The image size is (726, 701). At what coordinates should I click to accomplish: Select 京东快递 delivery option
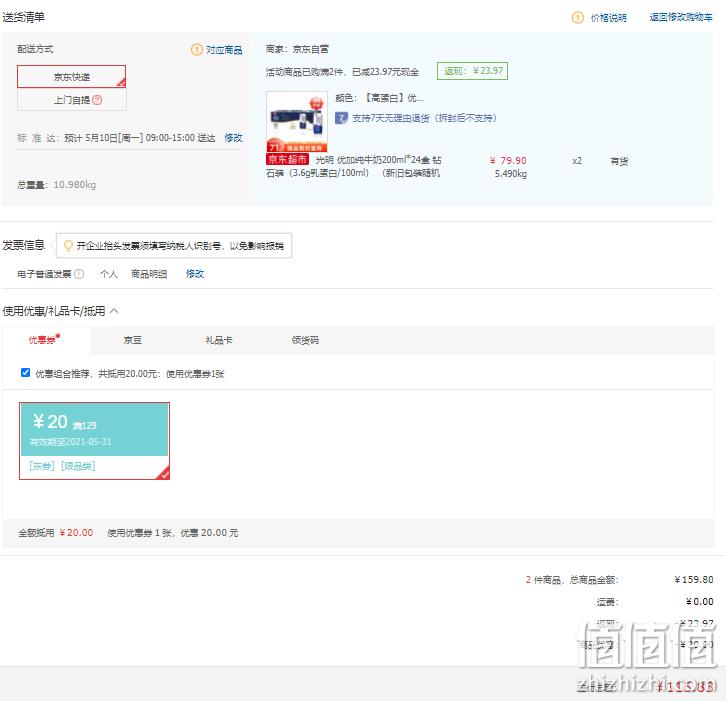(71, 76)
